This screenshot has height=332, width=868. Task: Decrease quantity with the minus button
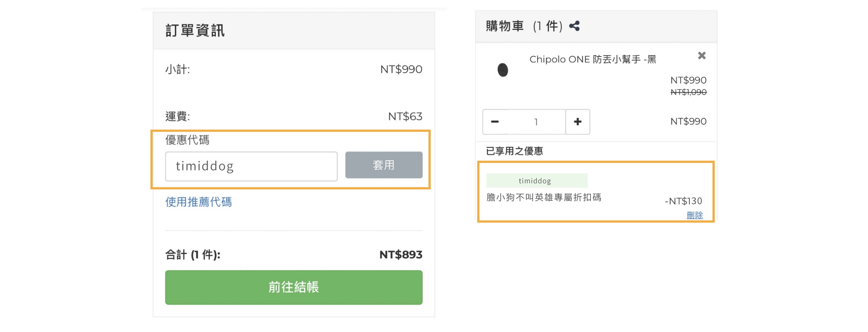[495, 122]
